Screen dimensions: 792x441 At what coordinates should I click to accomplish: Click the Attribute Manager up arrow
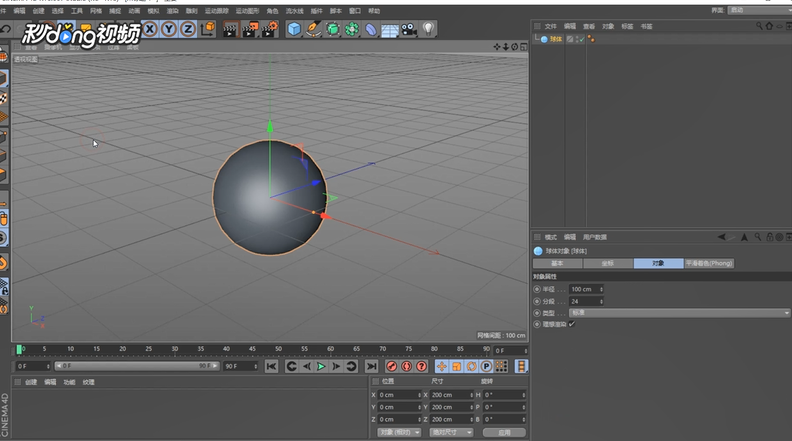[x=744, y=237]
